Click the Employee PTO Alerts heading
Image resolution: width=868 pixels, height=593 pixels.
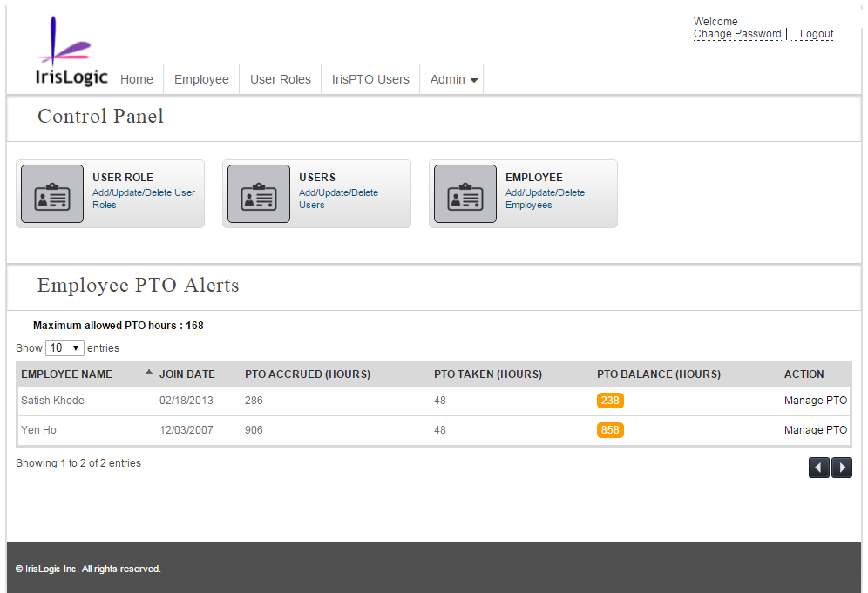click(139, 285)
